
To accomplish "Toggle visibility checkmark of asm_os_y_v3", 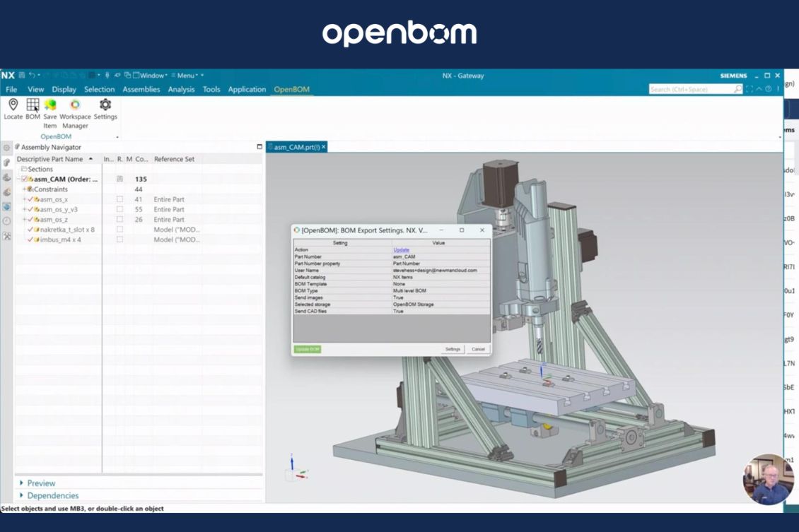I will pyautogui.click(x=30, y=209).
